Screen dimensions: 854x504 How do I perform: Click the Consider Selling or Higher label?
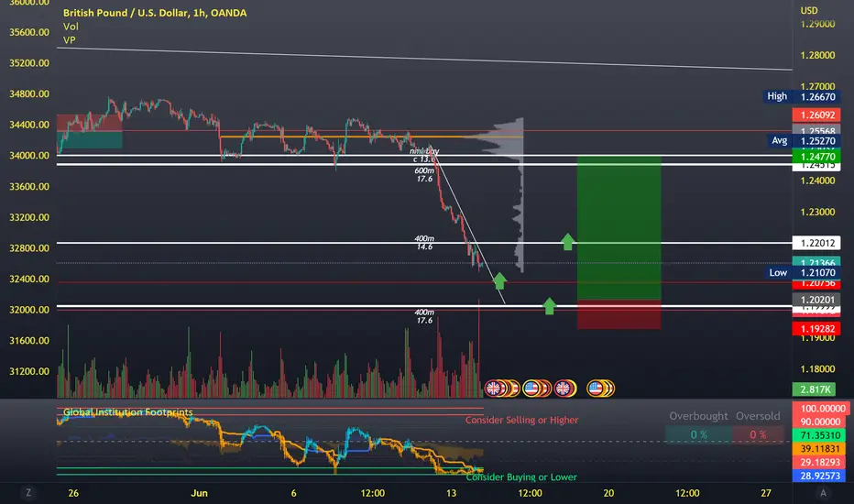[521, 420]
